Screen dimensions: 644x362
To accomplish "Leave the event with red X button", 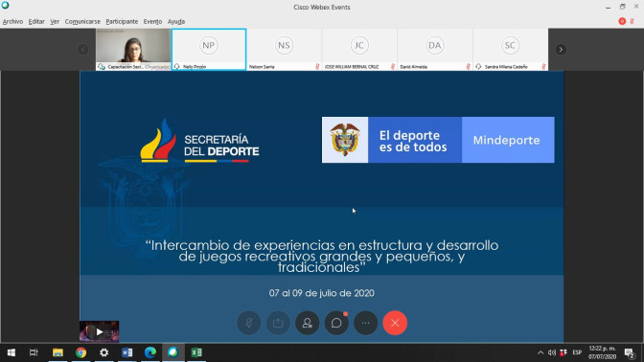I will tap(395, 323).
